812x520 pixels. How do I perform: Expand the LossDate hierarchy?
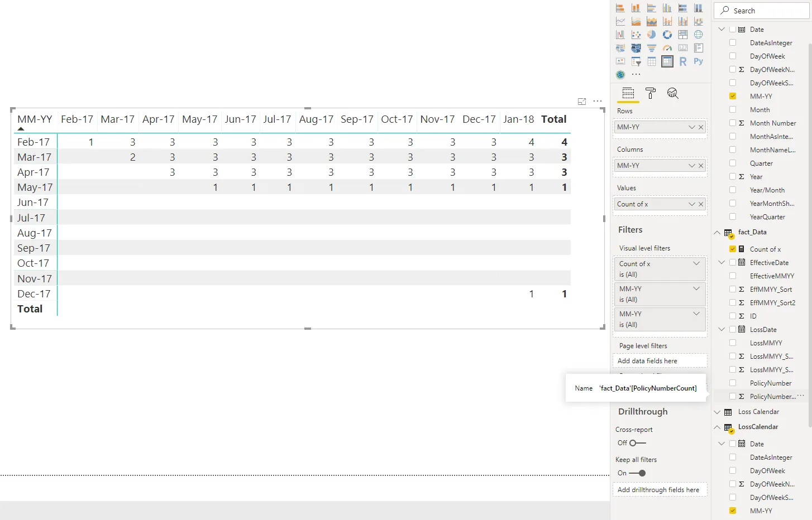tap(722, 329)
